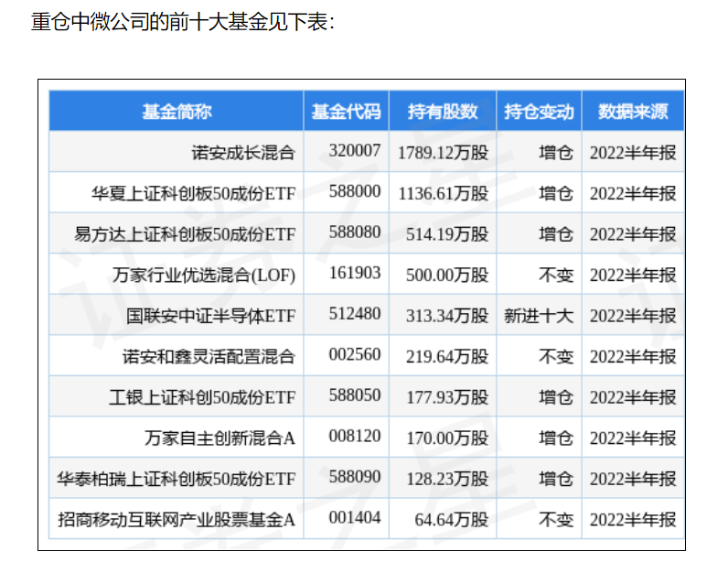Click the 持有股数 column header

443,112
